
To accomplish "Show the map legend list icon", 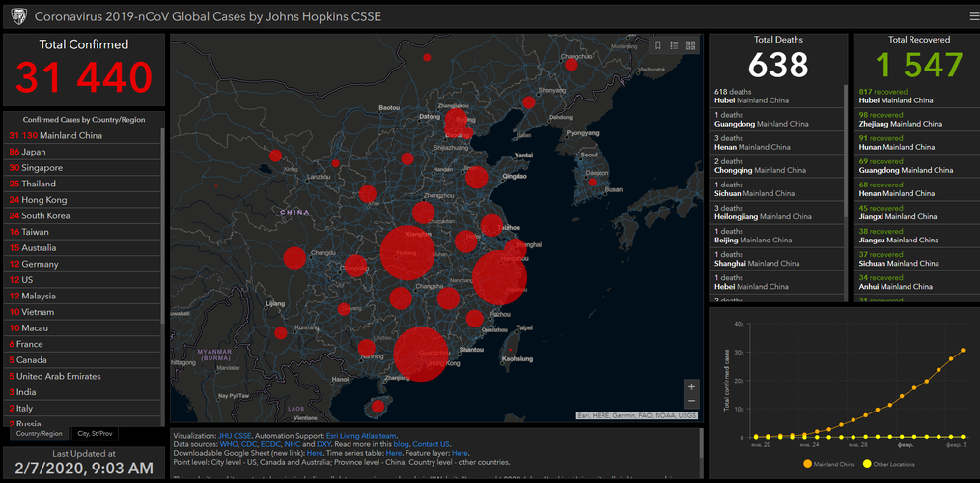I will pyautogui.click(x=676, y=45).
